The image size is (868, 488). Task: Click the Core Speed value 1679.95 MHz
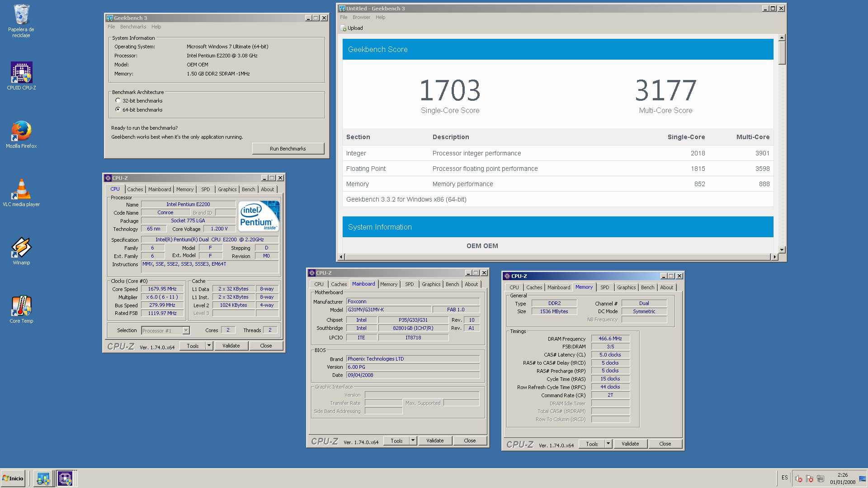[x=162, y=289]
